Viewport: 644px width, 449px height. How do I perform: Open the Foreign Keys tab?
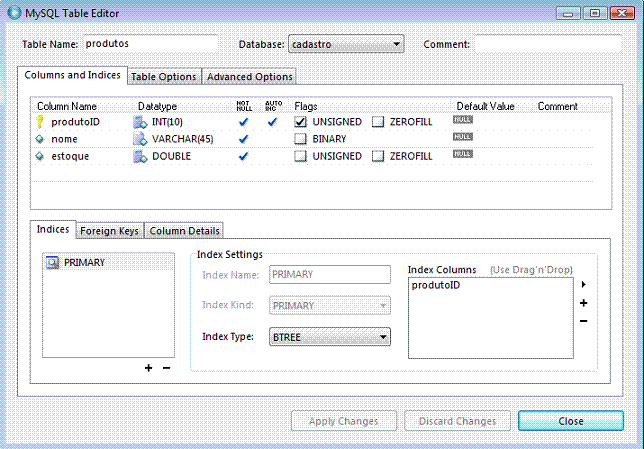(x=109, y=231)
